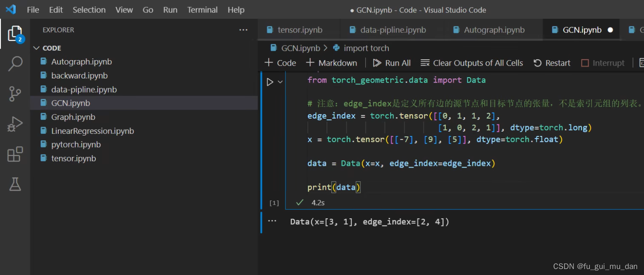Open tensor.ipynb in the explorer
This screenshot has width=644, height=275.
point(144,158)
